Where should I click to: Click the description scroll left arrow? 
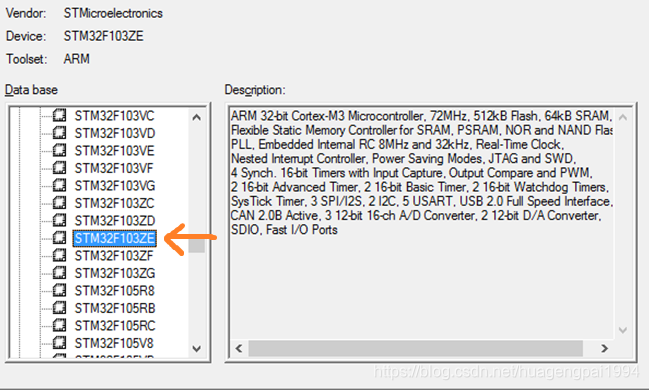click(x=239, y=348)
